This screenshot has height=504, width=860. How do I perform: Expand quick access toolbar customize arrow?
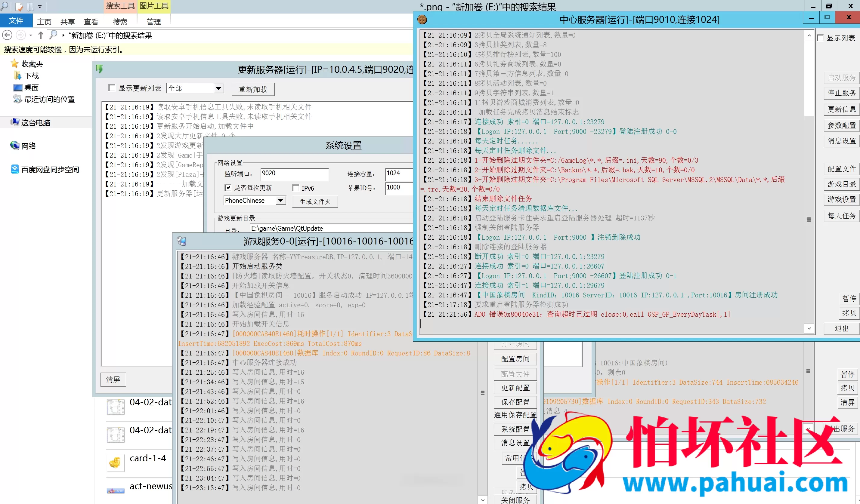[40, 7]
